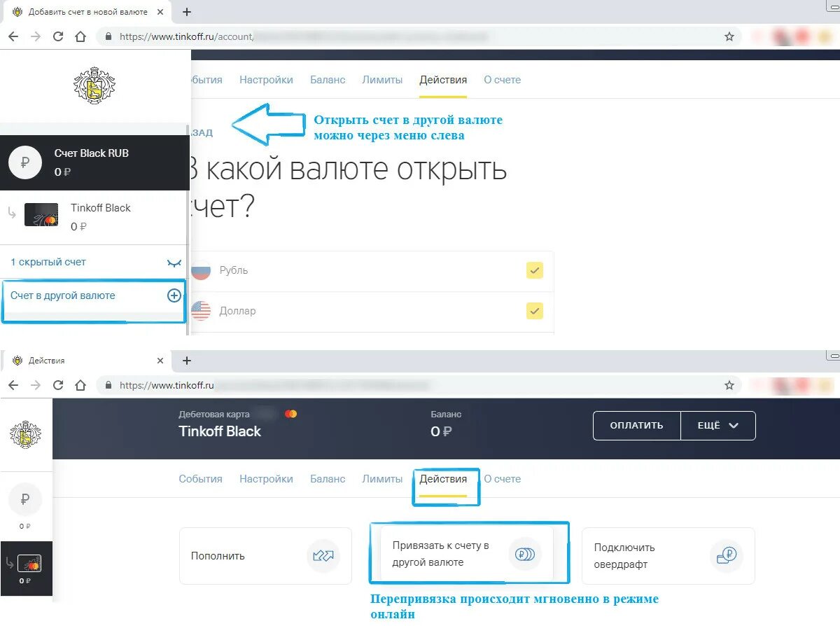Image resolution: width=840 pixels, height=626 pixels.
Task: Reload the page in the lower browser window
Action: [58, 385]
